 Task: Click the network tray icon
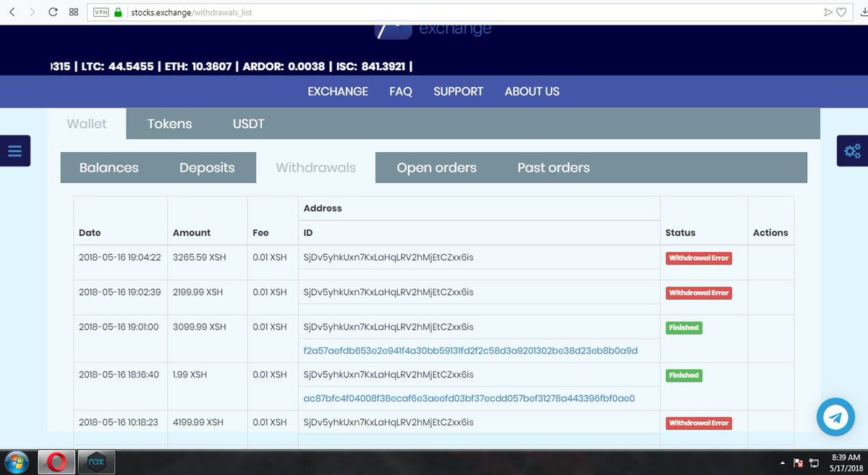(814, 463)
